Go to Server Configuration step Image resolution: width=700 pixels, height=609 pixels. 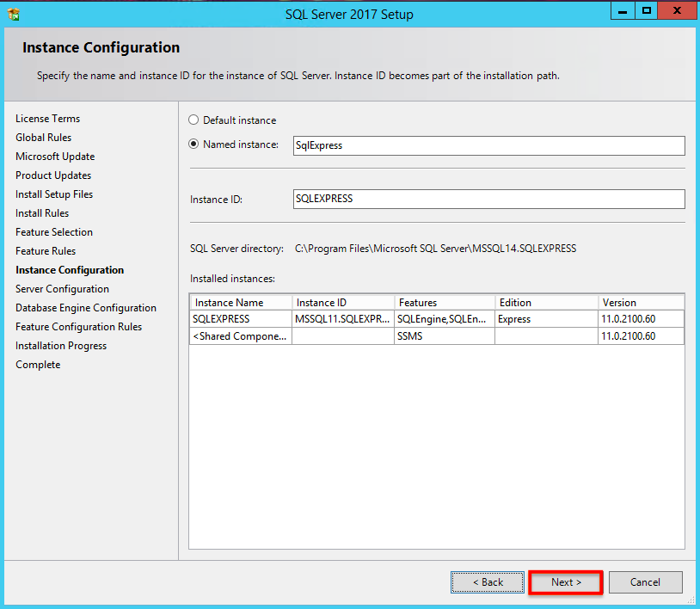pyautogui.click(x=63, y=289)
